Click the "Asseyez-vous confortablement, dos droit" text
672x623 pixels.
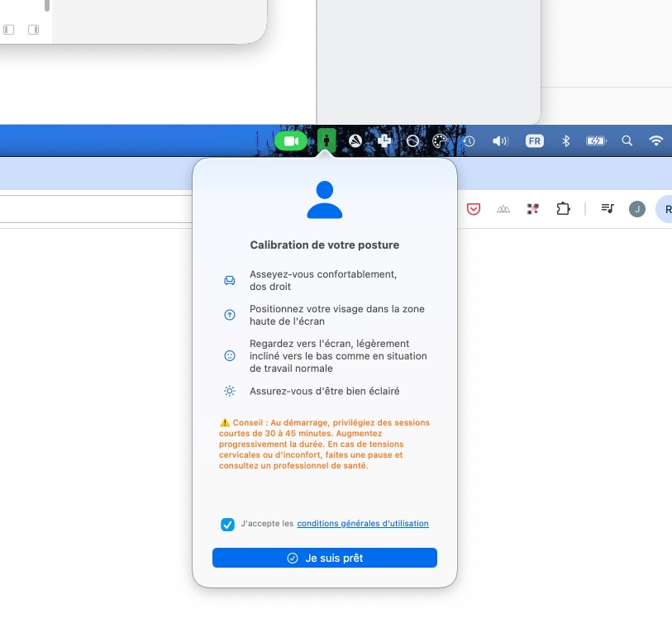323,280
